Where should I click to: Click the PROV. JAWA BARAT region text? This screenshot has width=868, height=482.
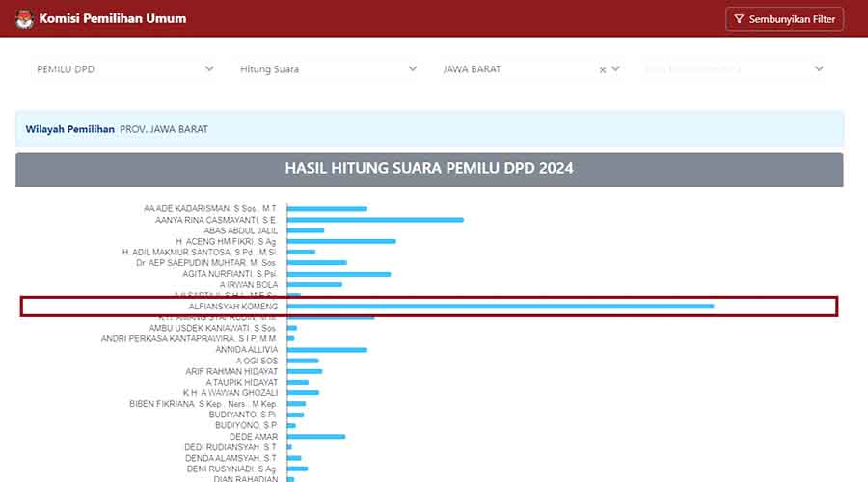[x=164, y=129]
